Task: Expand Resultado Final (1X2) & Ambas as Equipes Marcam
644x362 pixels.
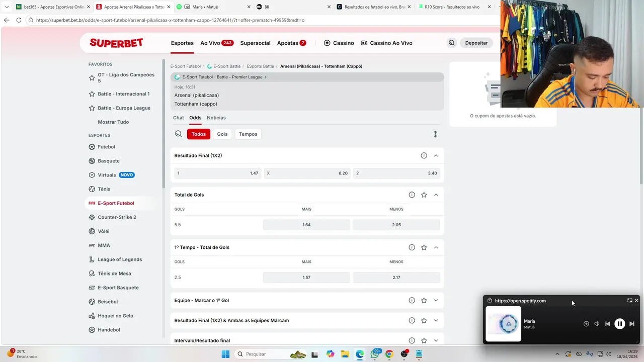Action: (436, 320)
